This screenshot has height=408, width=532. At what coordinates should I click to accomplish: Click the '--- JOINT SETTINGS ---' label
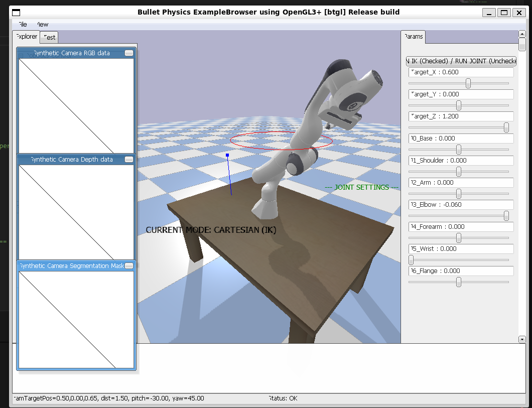coord(362,187)
